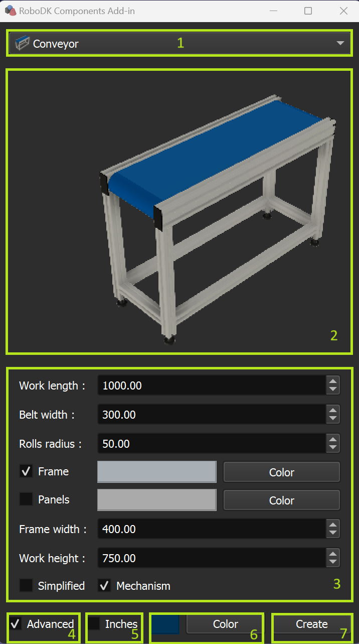Image resolution: width=359 pixels, height=644 pixels.
Task: Minimize the RoboDK Components Add-in window
Action: point(273,11)
